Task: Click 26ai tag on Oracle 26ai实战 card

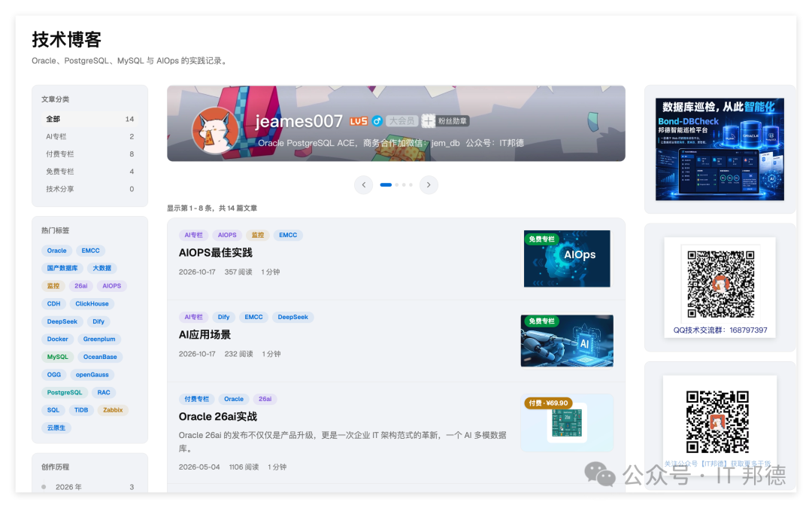Action: (265, 399)
